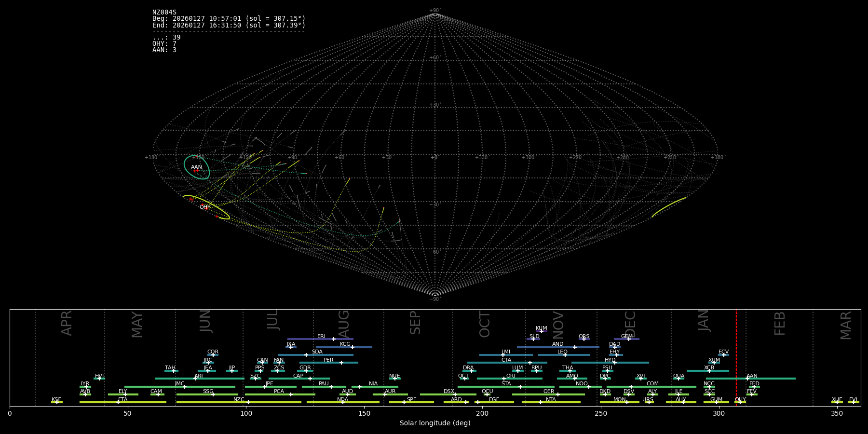The height and width of the screenshot is (434, 868).
Task: Click the OHY shower marker in the timeline
Action: coord(740,402)
